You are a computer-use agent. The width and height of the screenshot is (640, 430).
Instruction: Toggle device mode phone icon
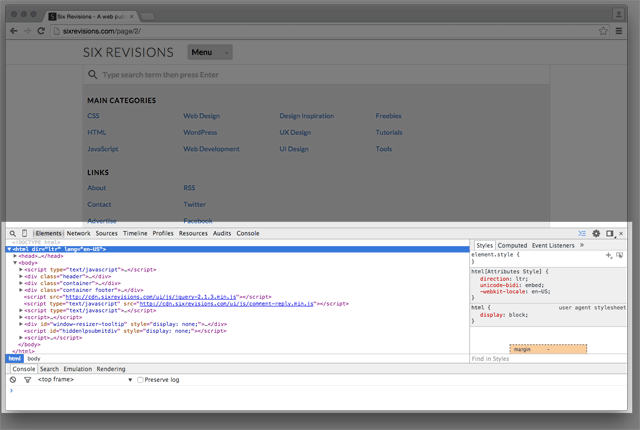24,233
